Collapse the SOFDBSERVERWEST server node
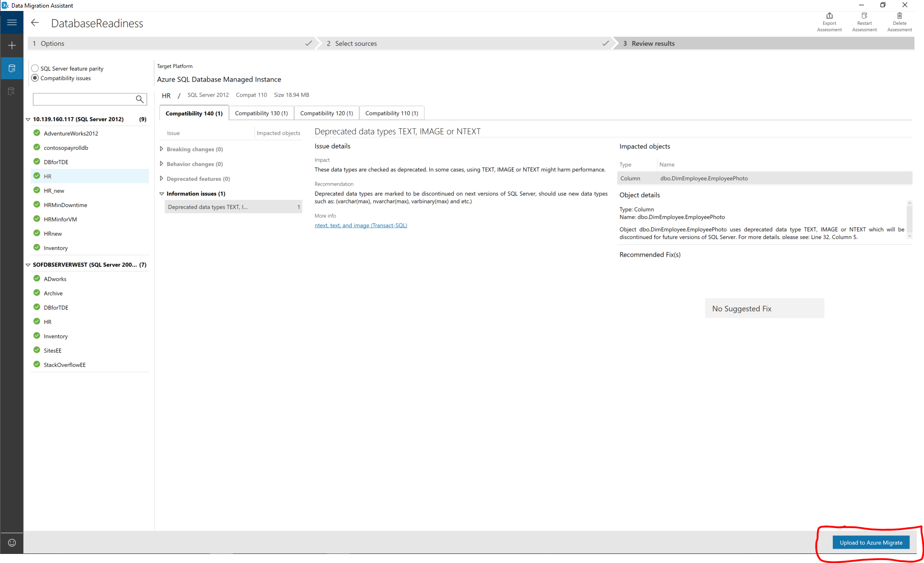Image resolution: width=924 pixels, height=563 pixels. coord(28,265)
